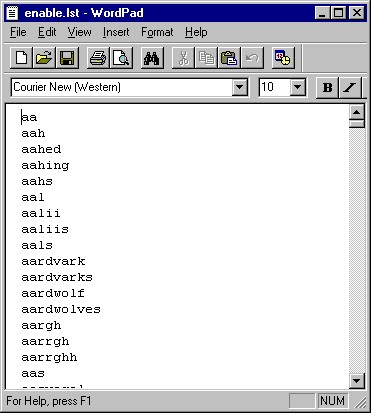Click the word "aahing" in the document
371x413 pixels.
45,166
